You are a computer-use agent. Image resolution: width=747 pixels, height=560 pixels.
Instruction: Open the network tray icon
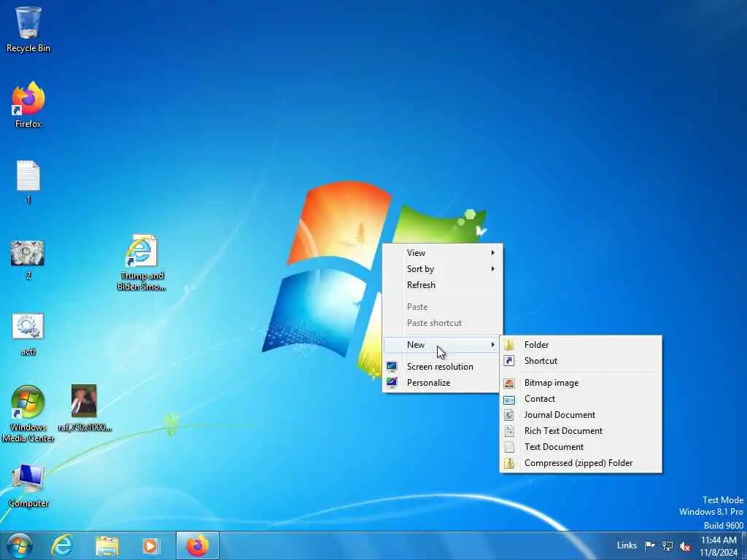coord(667,545)
